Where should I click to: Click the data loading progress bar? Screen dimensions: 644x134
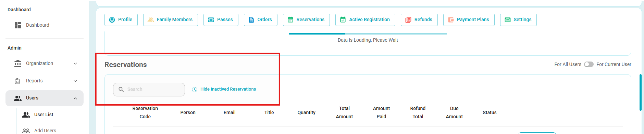point(368,34)
